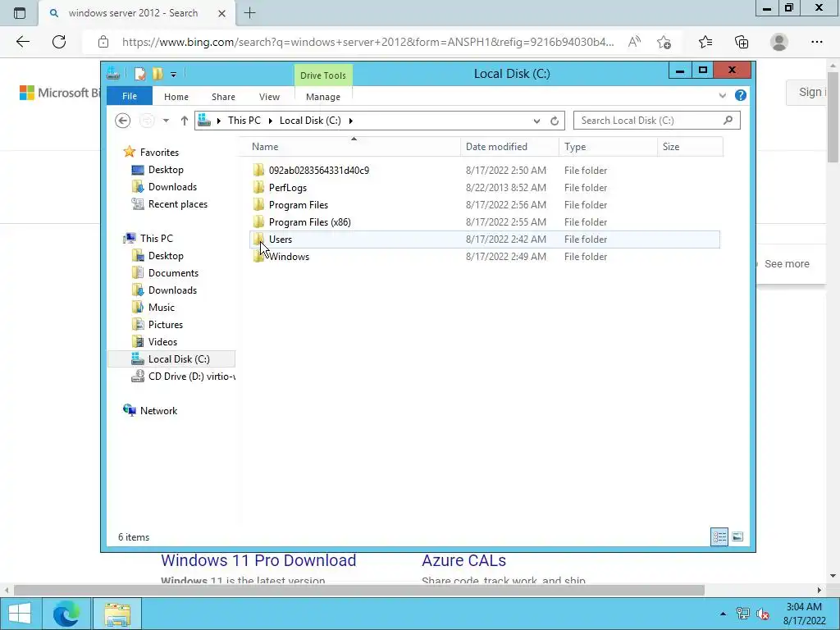
Task: Select Favorites in the navigation pane
Action: 159,153
